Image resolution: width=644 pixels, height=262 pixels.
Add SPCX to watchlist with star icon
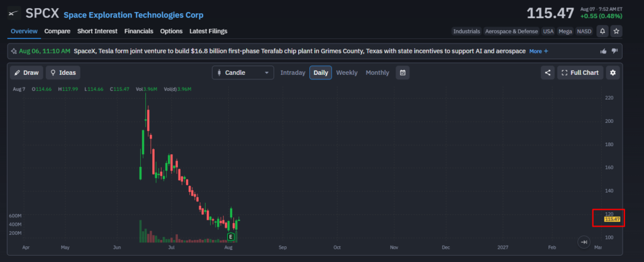click(616, 31)
